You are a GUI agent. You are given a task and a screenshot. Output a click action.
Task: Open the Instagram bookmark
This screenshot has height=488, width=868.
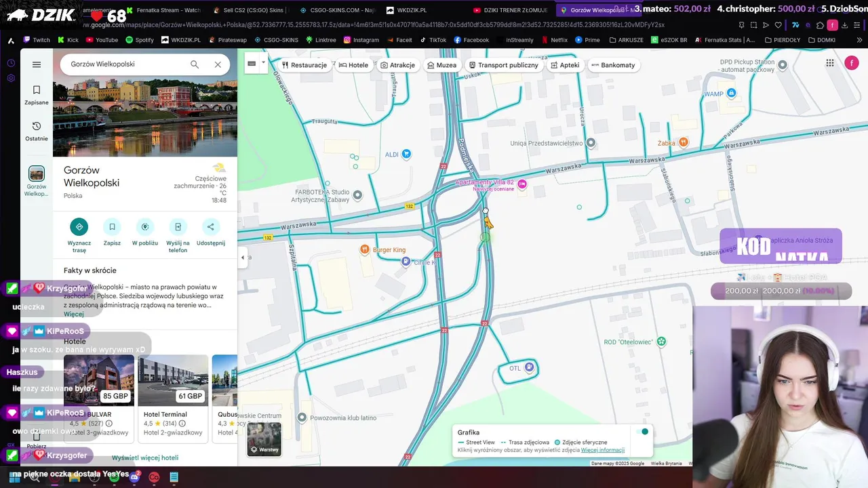pyautogui.click(x=361, y=40)
